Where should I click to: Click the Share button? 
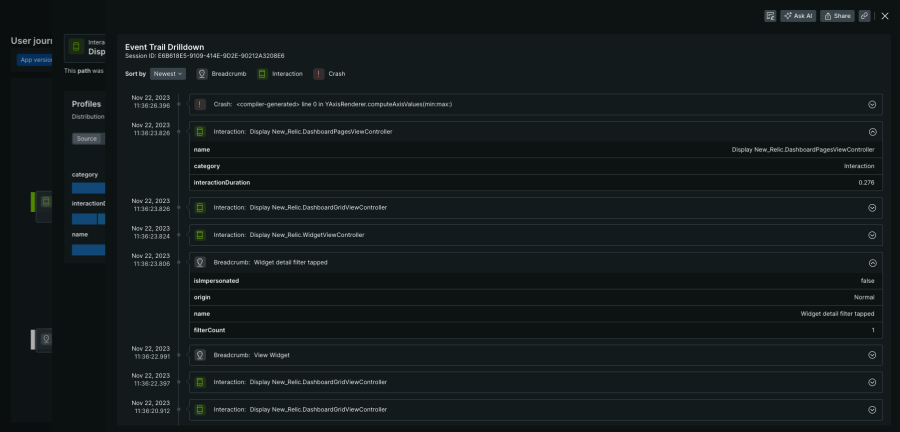[837, 16]
